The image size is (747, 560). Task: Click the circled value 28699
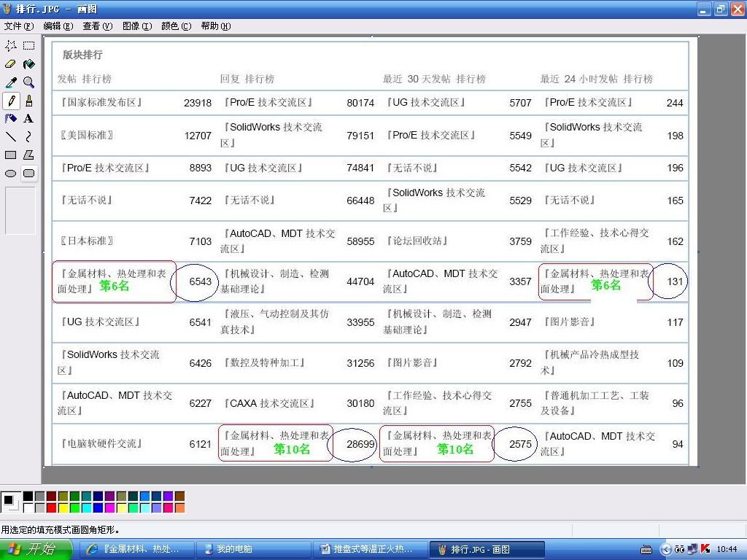tap(360, 444)
